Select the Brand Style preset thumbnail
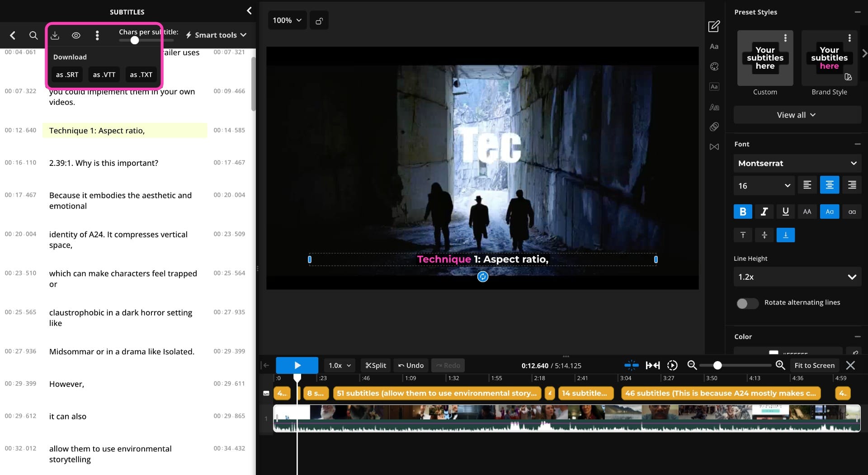This screenshot has height=475, width=868. (829, 58)
